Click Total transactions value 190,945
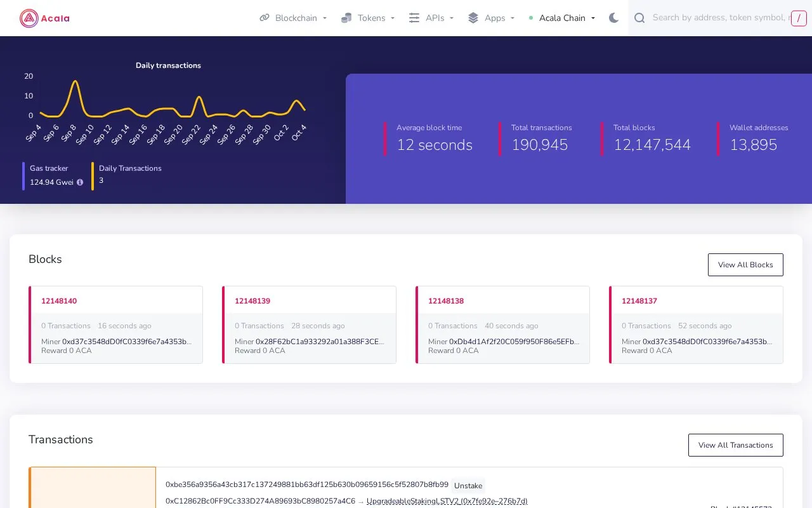The width and height of the screenshot is (812, 508). tap(539, 145)
